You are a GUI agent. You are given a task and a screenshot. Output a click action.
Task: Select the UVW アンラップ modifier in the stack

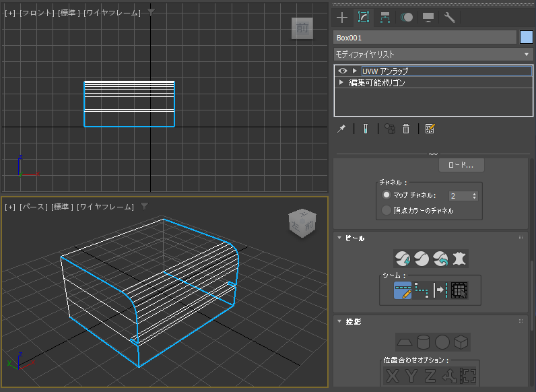point(446,71)
